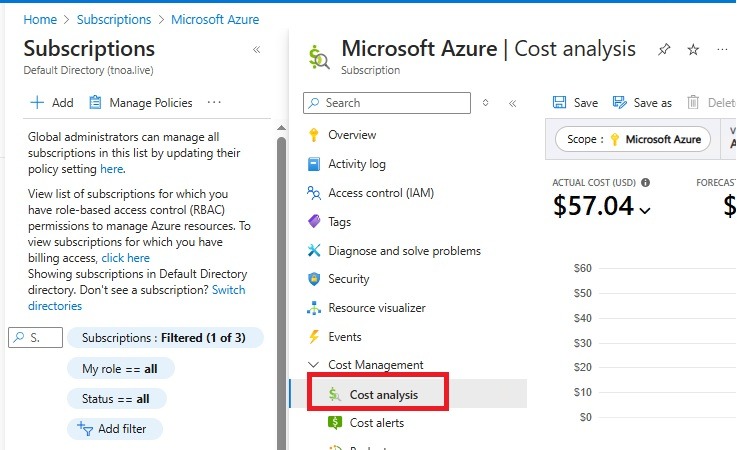Open the Subscriptions Filtered filter pill
This screenshot has width=737, height=450.
[x=165, y=338]
